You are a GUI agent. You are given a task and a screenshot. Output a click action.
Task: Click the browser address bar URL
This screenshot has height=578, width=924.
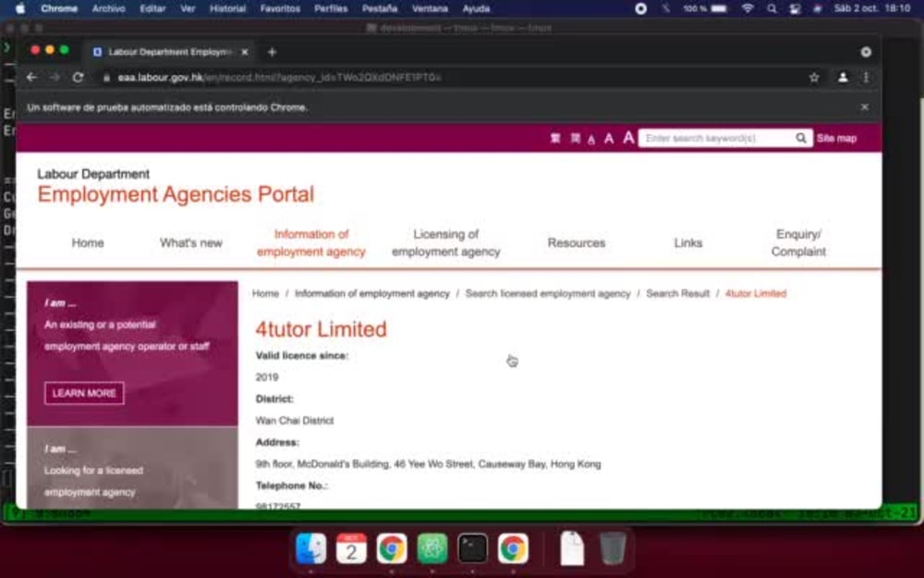[x=279, y=78]
